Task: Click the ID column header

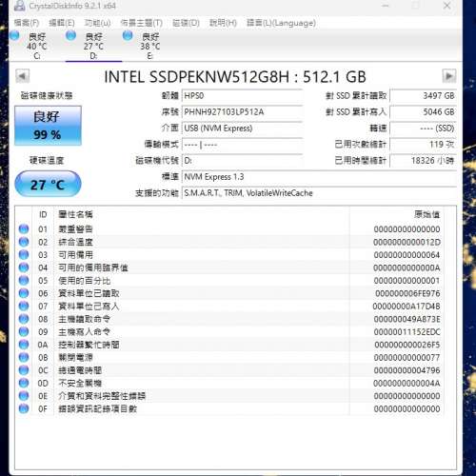Action: (43, 214)
